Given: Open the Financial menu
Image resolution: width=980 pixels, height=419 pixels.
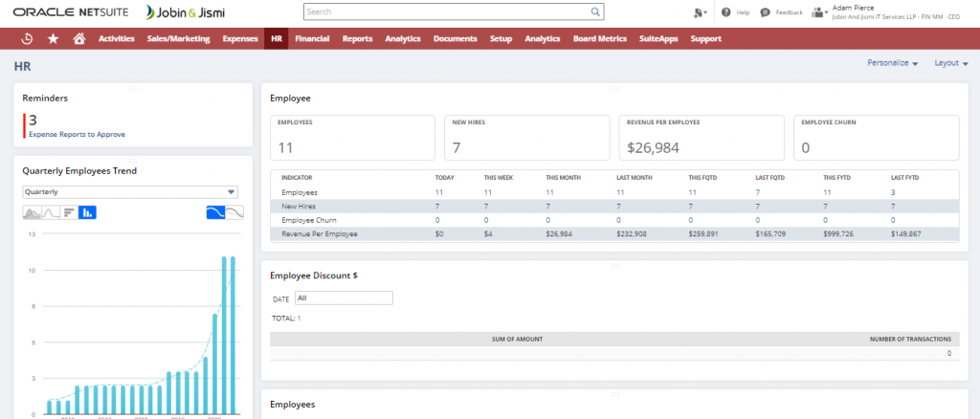Looking at the screenshot, I should point(312,38).
